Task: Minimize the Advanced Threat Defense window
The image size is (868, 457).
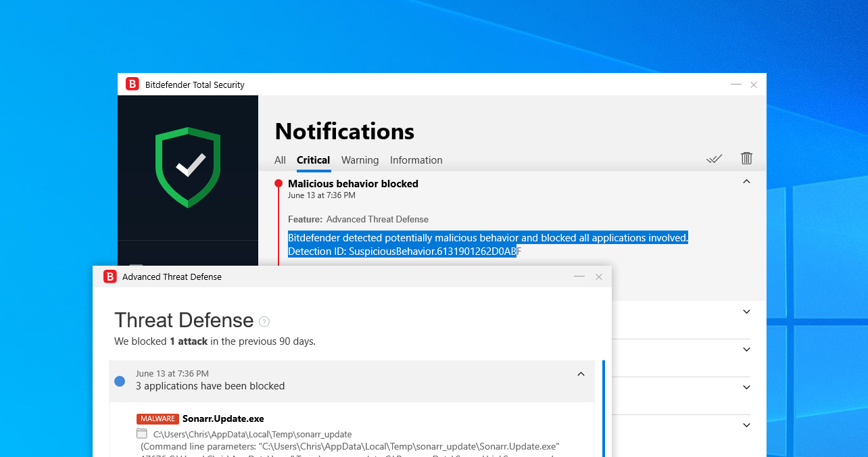Action: pos(579,276)
